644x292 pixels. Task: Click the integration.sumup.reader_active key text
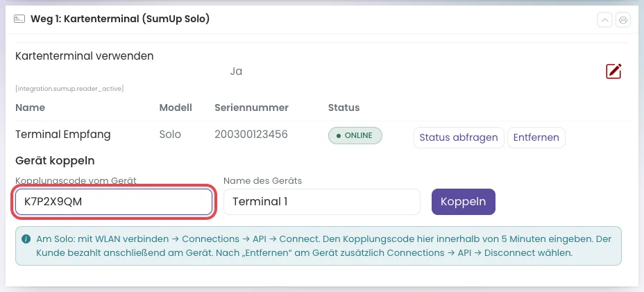[x=69, y=88]
